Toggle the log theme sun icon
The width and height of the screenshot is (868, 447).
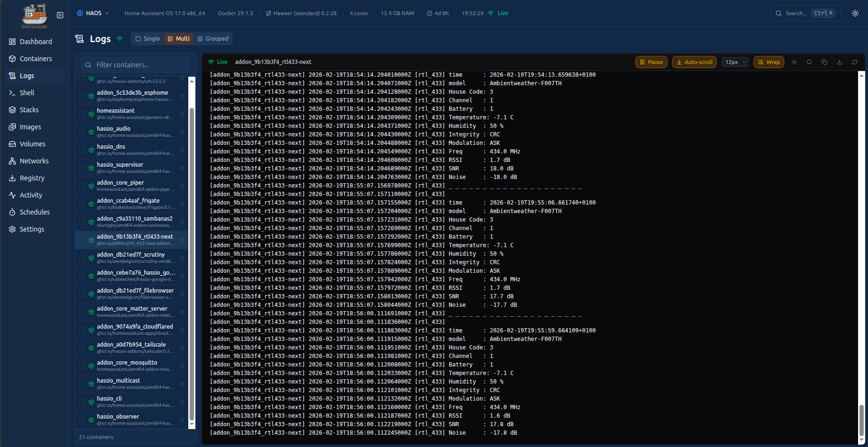(794, 62)
